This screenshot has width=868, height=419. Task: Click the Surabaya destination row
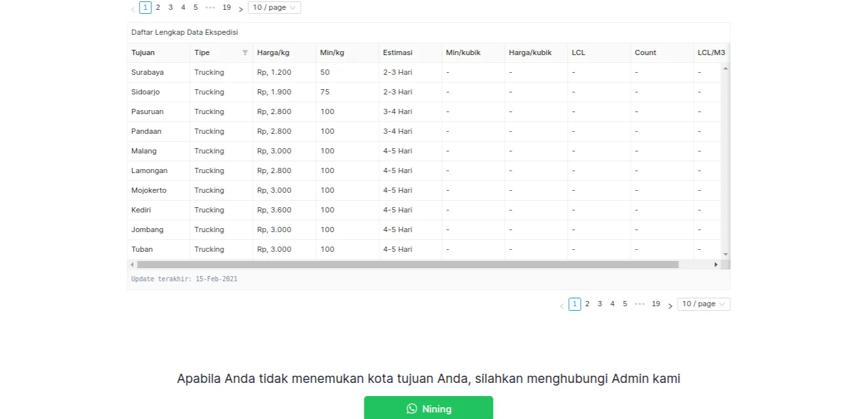[148, 73]
